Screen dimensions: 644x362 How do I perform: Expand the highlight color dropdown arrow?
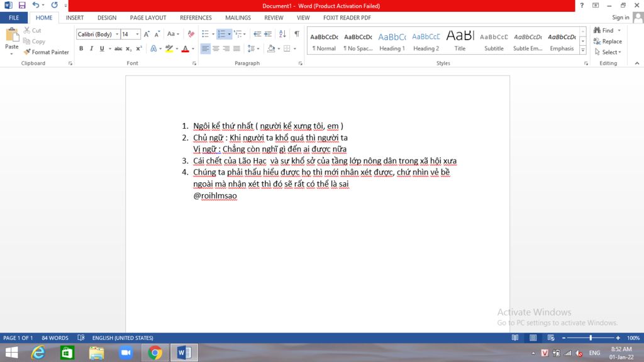[177, 49]
